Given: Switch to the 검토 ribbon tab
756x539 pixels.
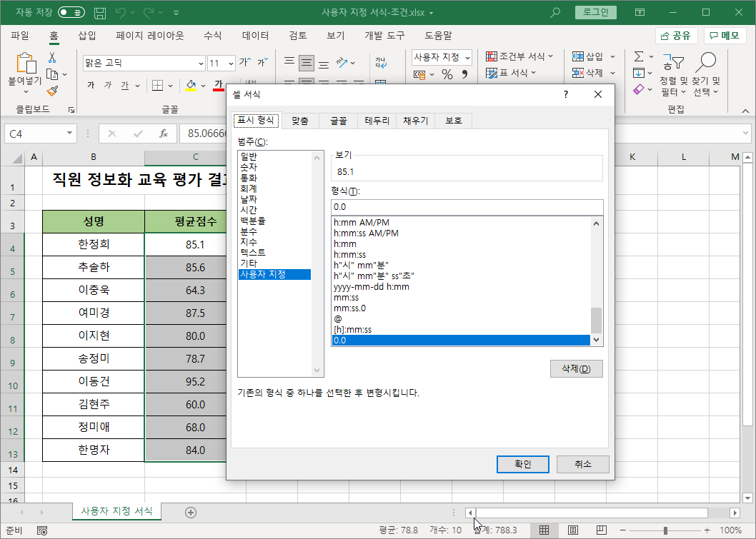Looking at the screenshot, I should (x=298, y=36).
